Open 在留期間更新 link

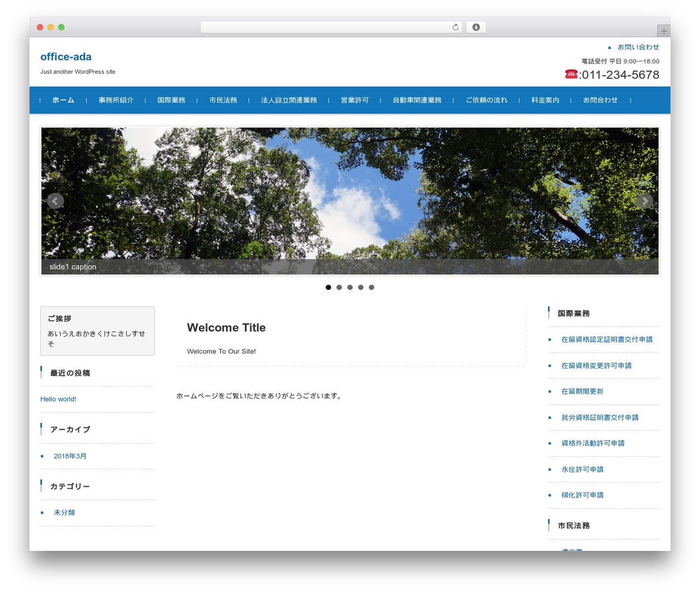coord(582,392)
